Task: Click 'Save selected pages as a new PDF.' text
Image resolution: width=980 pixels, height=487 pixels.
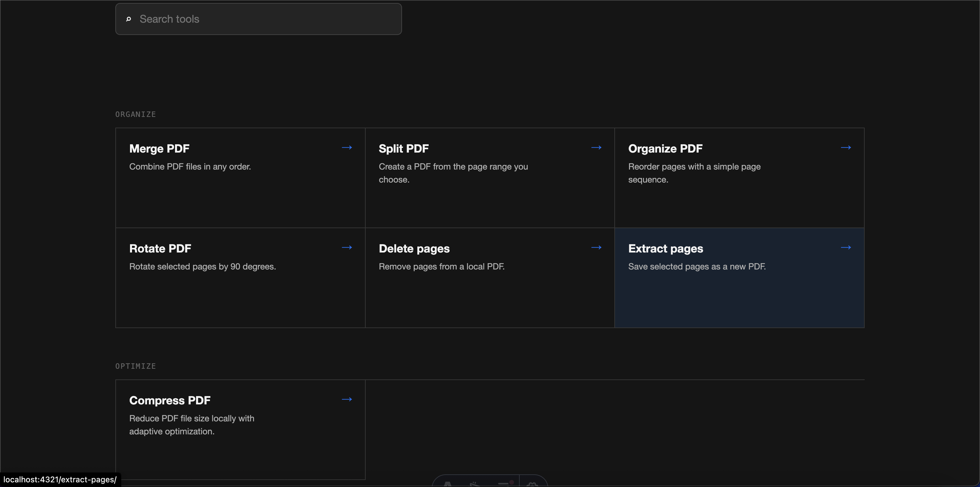Action: [697, 266]
